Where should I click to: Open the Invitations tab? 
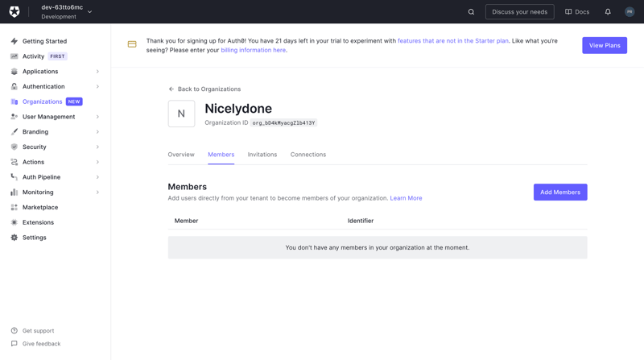pos(262,155)
